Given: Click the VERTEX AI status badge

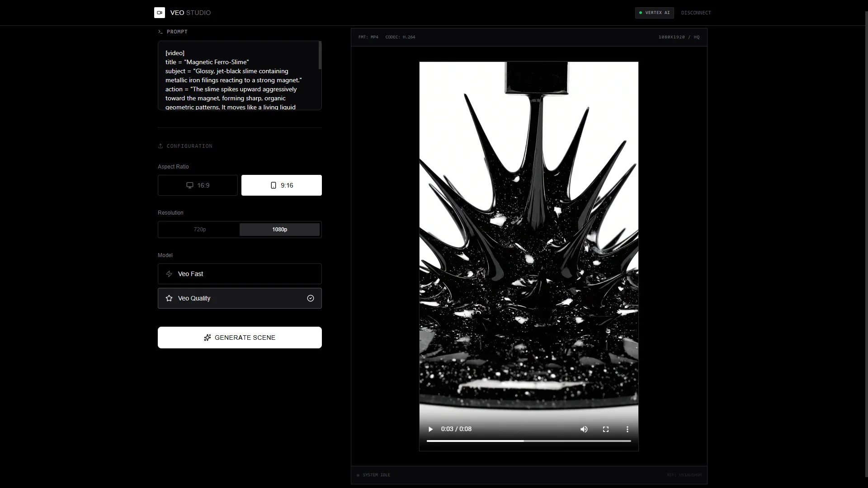Looking at the screenshot, I should (654, 13).
